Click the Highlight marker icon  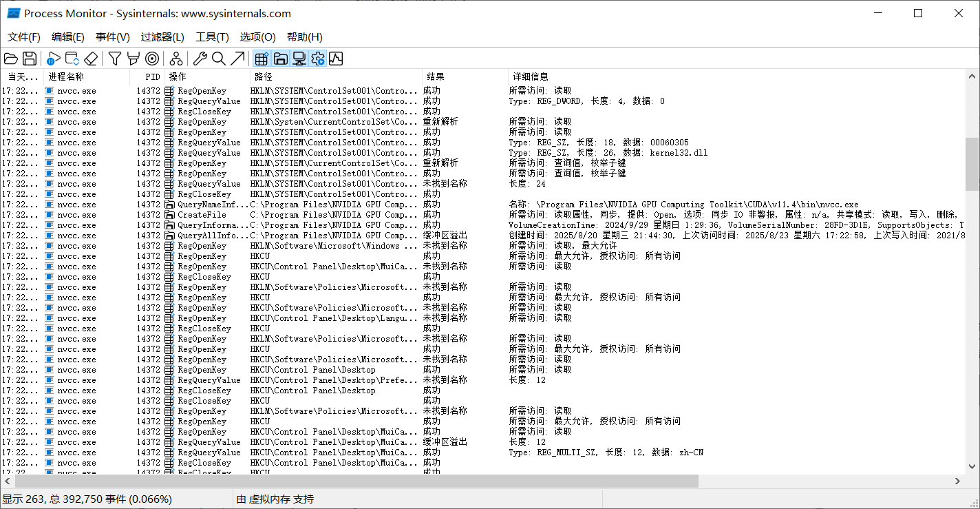coord(134,59)
